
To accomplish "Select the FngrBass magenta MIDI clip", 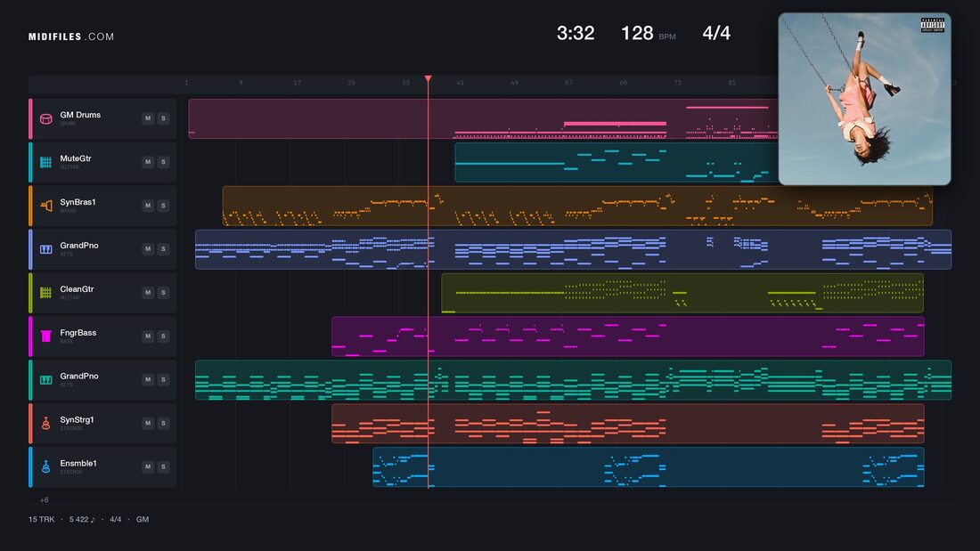I will pyautogui.click(x=628, y=336).
